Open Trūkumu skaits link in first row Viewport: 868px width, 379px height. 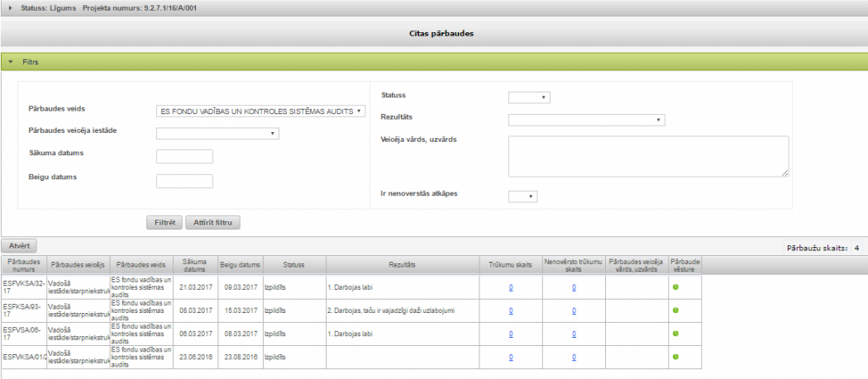tap(511, 287)
